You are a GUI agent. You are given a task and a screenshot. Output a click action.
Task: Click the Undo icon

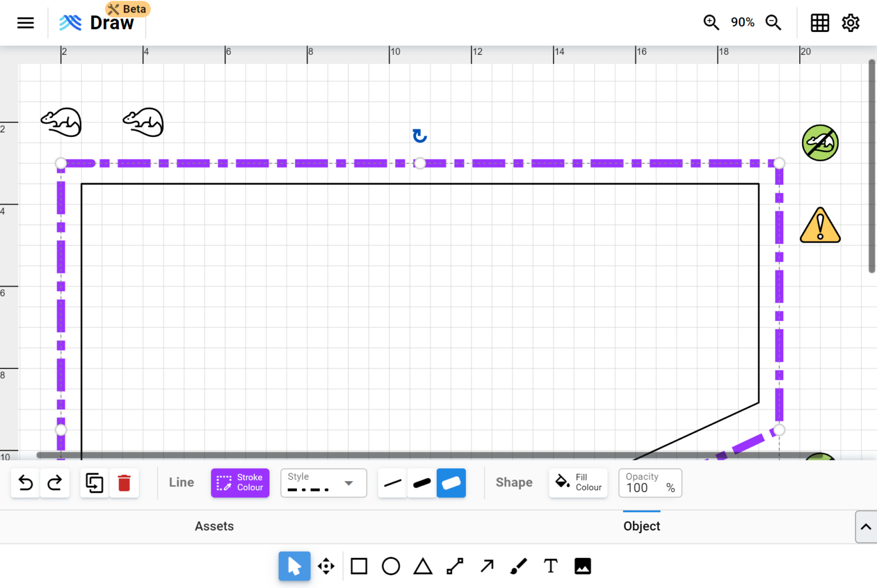pyautogui.click(x=25, y=482)
